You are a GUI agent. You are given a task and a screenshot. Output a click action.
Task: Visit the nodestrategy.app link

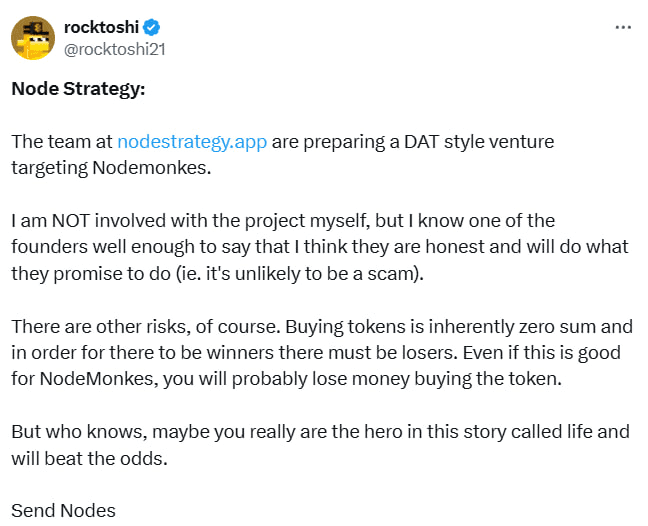192,142
